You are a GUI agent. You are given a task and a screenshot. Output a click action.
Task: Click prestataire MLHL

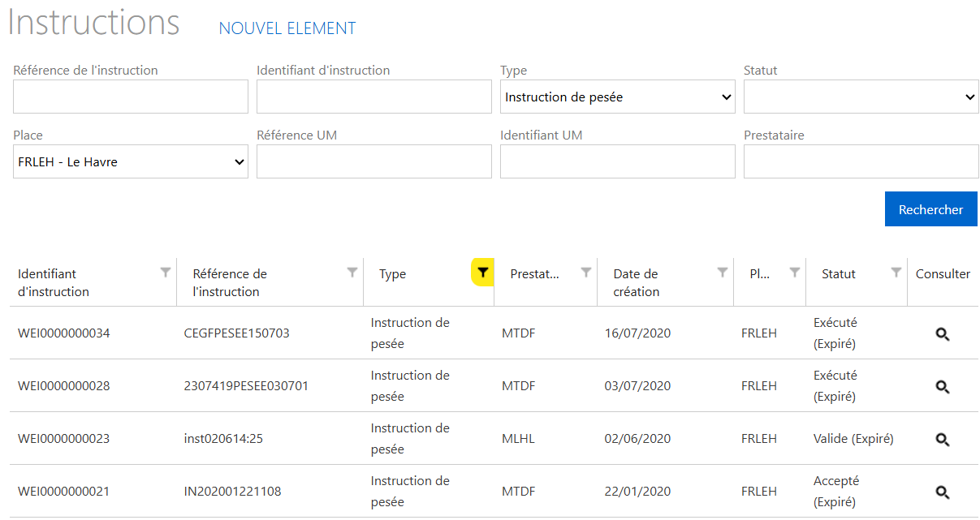518,439
